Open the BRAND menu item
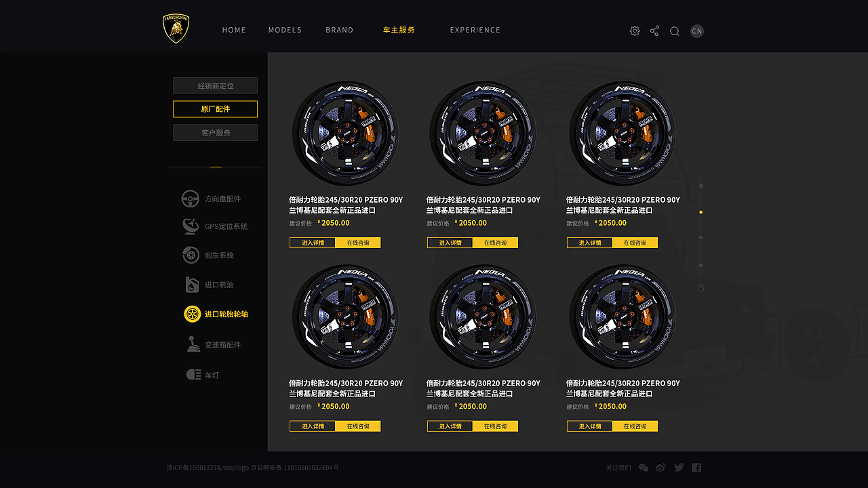The height and width of the screenshot is (488, 868). (x=339, y=30)
